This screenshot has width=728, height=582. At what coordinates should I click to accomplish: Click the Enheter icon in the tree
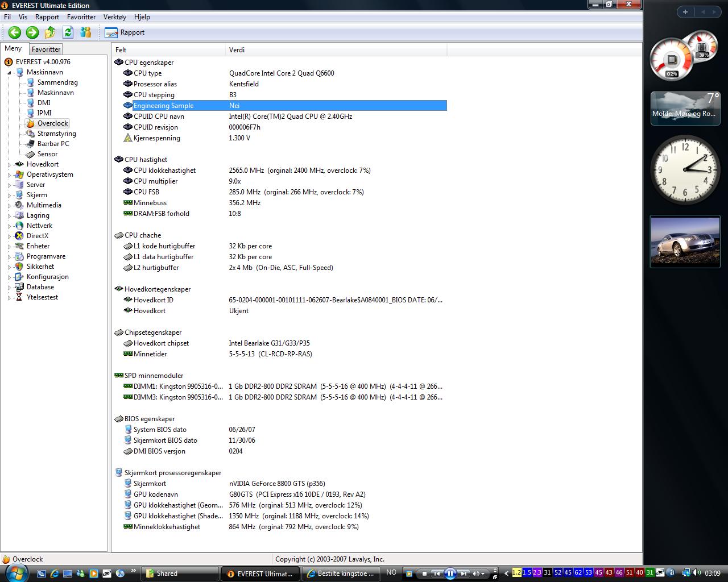(x=19, y=246)
